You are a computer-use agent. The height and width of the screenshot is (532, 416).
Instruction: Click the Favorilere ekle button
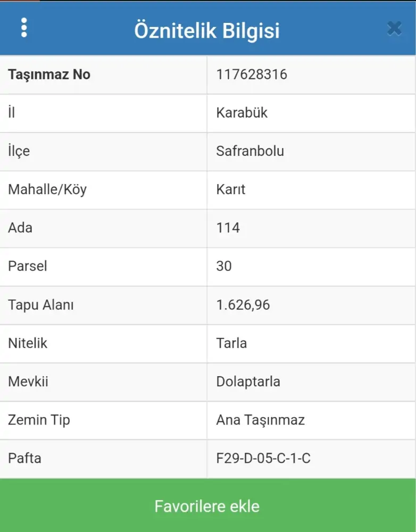pos(207,505)
